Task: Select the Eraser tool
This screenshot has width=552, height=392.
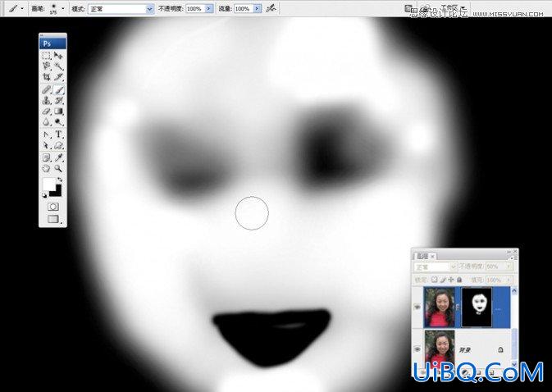Action: tap(47, 112)
